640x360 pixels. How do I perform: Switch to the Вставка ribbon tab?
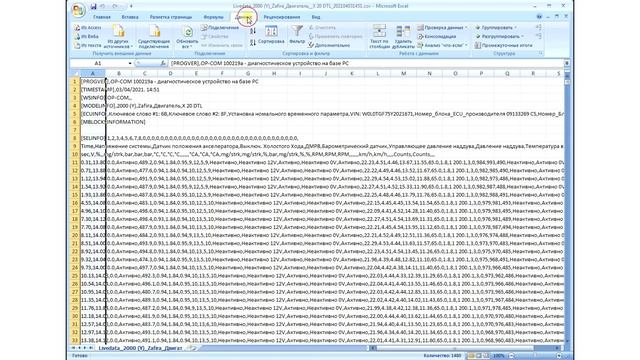click(130, 17)
